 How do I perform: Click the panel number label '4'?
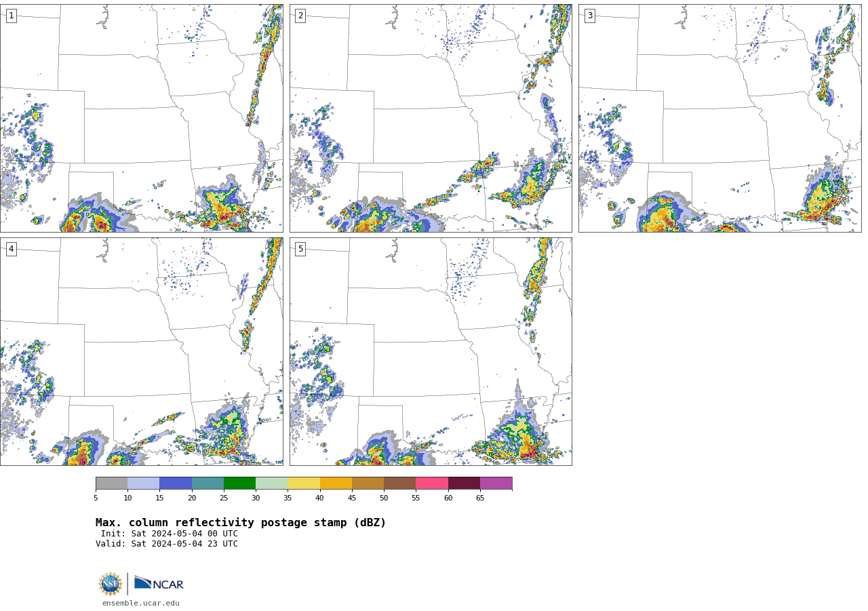coord(11,249)
